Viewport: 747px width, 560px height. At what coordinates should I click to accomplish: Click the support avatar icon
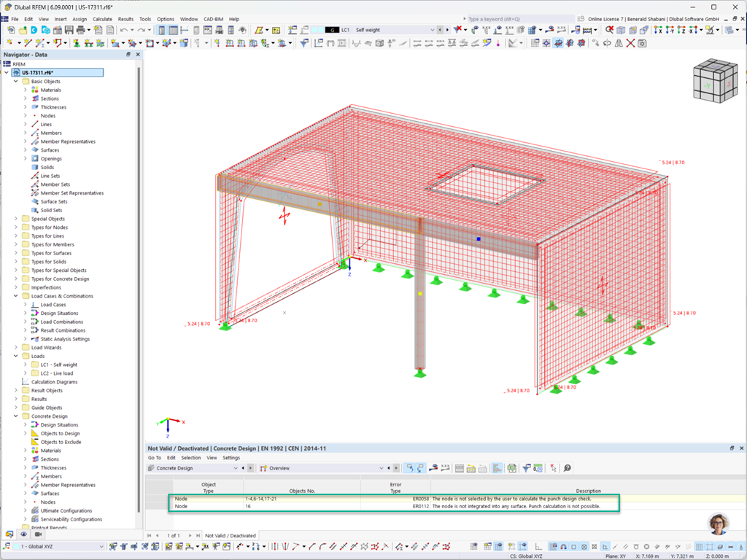coord(719,524)
